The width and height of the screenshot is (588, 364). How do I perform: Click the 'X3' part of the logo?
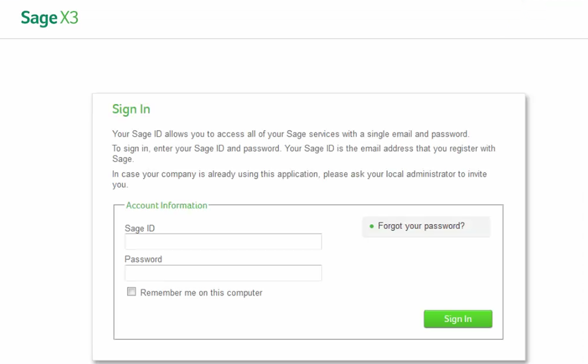[x=69, y=18]
